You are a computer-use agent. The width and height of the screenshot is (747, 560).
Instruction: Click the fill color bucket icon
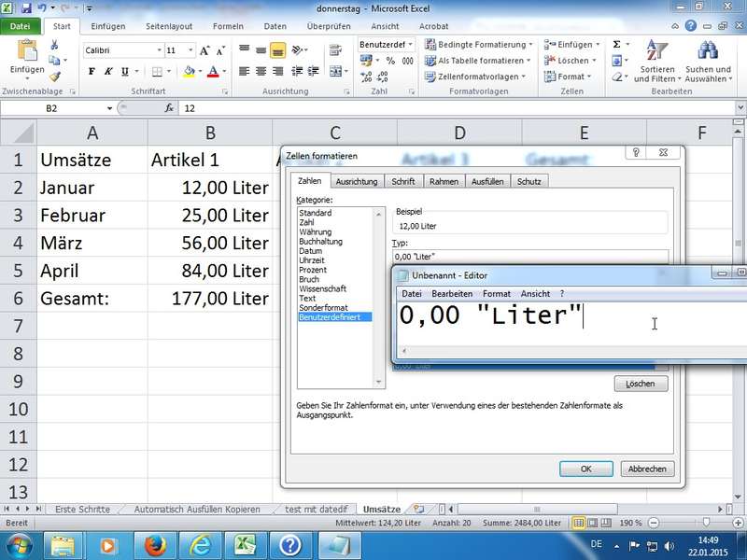(189, 72)
